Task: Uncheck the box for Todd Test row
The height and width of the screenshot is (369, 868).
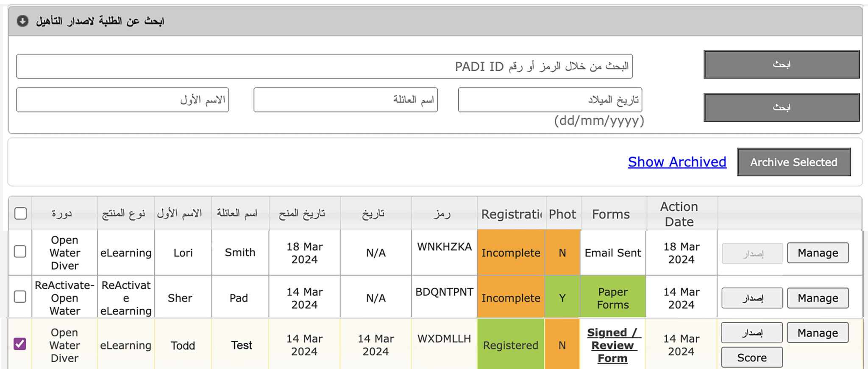Action: (20, 344)
